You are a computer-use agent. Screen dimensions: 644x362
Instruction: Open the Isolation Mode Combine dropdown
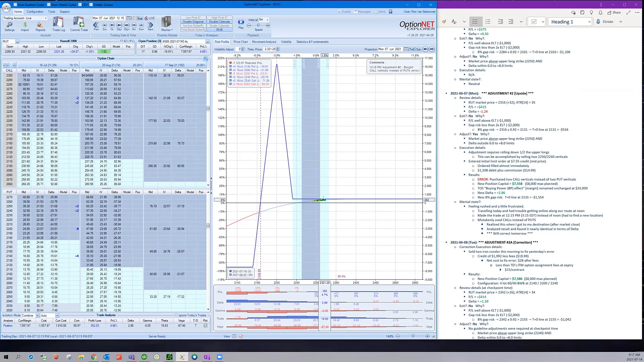click(38, 316)
